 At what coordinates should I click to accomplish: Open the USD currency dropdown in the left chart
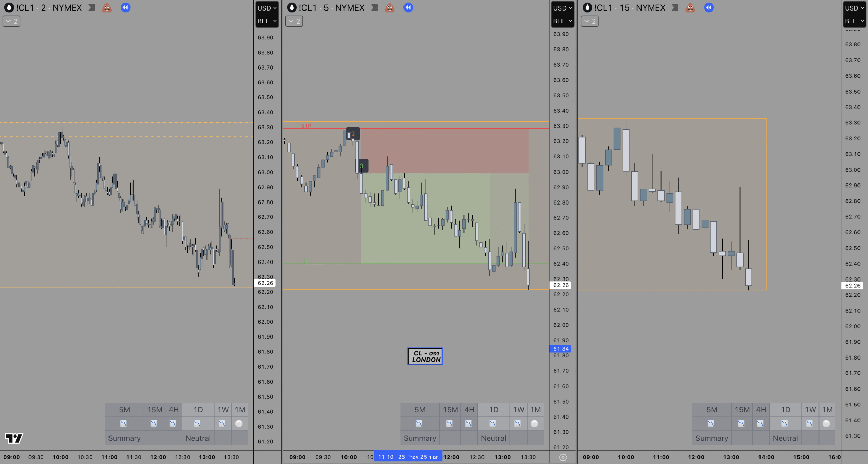267,8
